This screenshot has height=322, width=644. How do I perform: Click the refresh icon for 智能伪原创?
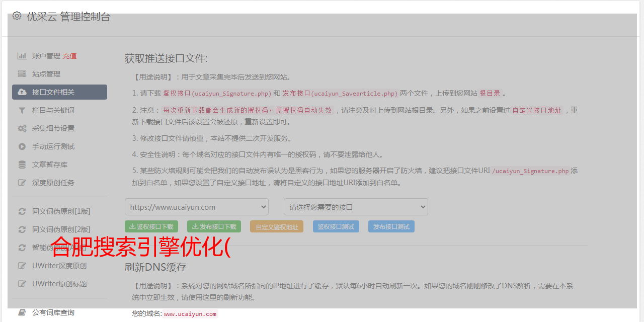(x=22, y=248)
